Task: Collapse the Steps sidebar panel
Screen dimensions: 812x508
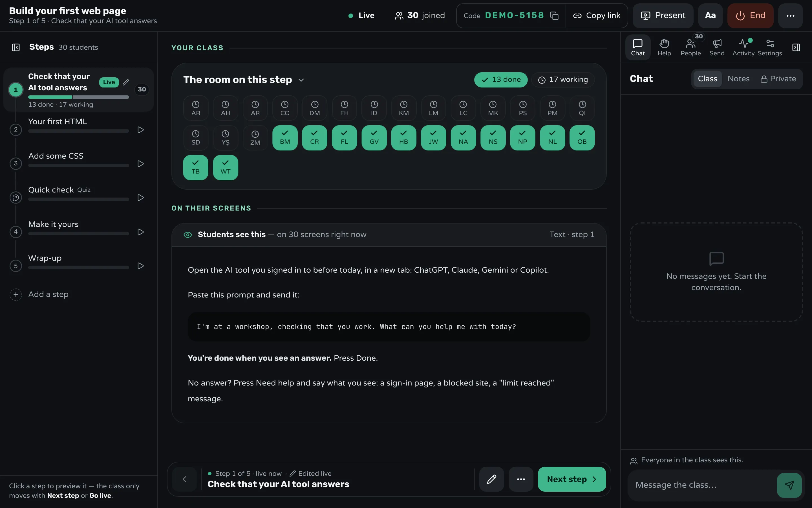Action: pos(16,47)
